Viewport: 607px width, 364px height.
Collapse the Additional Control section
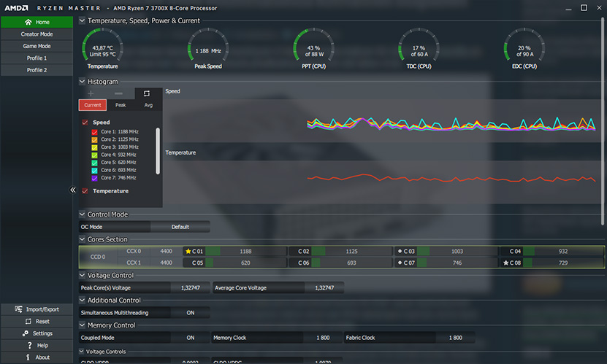[82, 300]
